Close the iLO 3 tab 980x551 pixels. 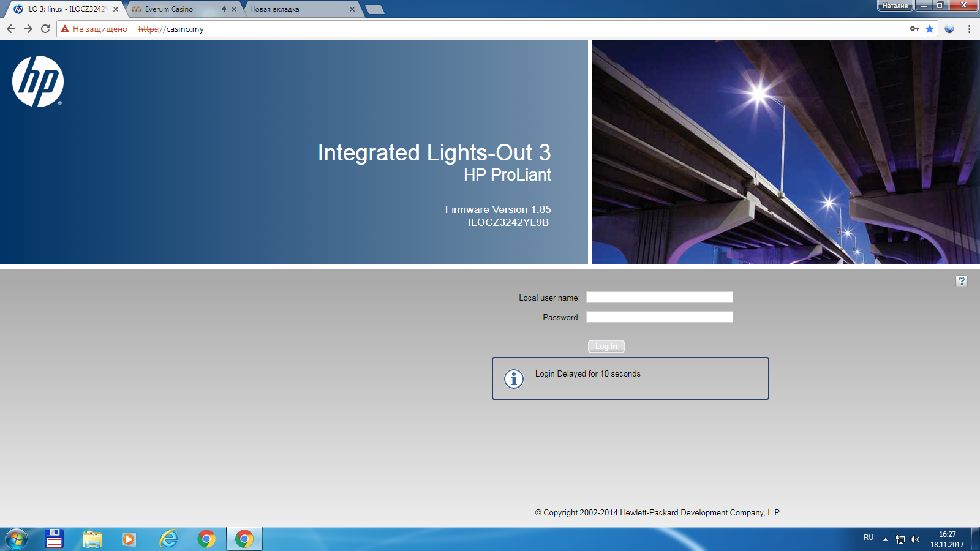click(x=116, y=9)
